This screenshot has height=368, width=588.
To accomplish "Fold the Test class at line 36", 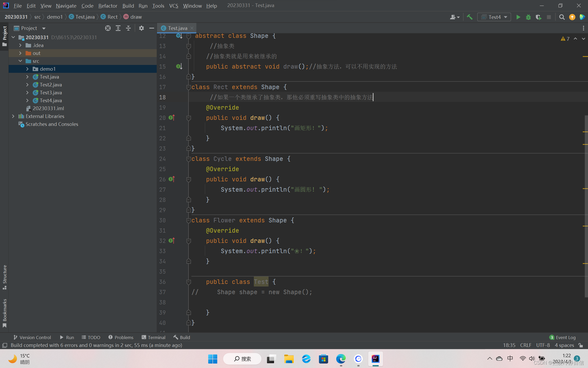I will 188,282.
